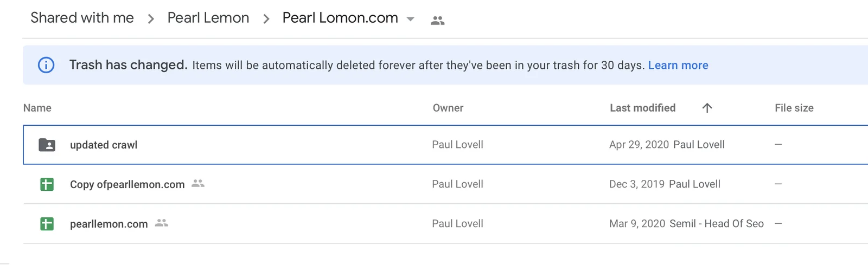Click the shared folder icon for updated crawl
Viewport: 868px width, 265px height.
tap(47, 145)
